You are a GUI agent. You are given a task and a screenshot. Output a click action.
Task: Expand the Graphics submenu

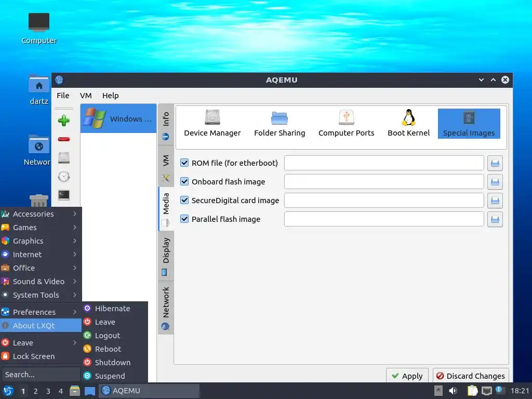click(x=41, y=241)
